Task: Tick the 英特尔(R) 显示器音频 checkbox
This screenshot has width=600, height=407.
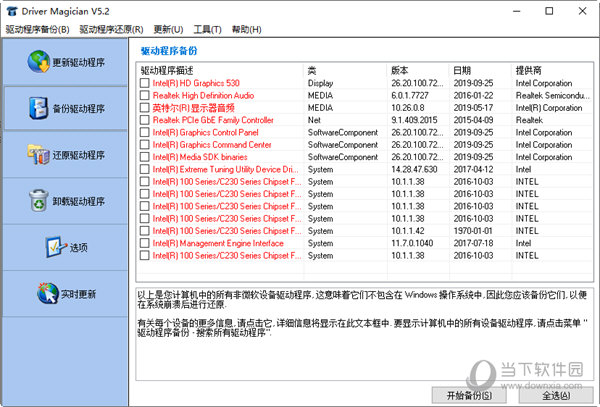Action: coord(144,107)
